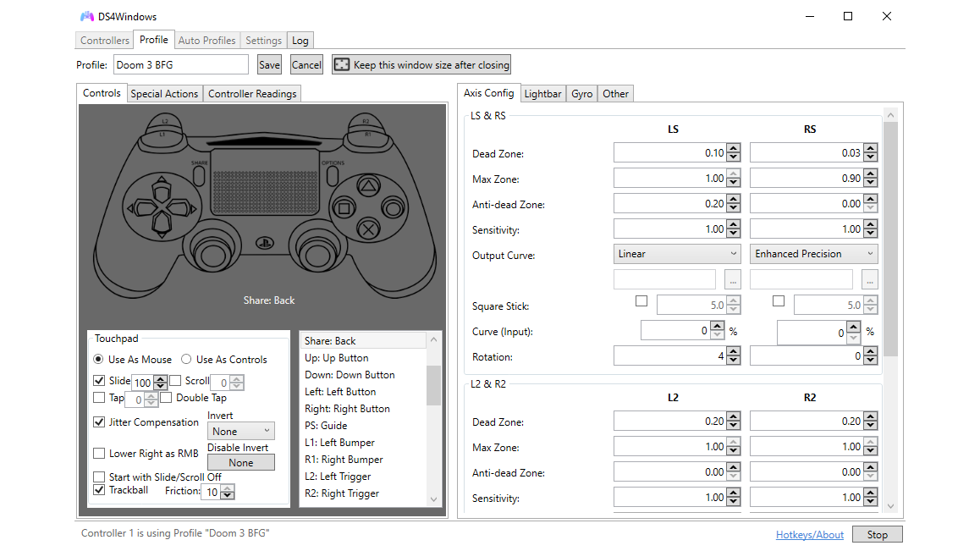Open the touchpad Invert dropdown
The width and height of the screenshot is (980, 551).
(x=240, y=432)
